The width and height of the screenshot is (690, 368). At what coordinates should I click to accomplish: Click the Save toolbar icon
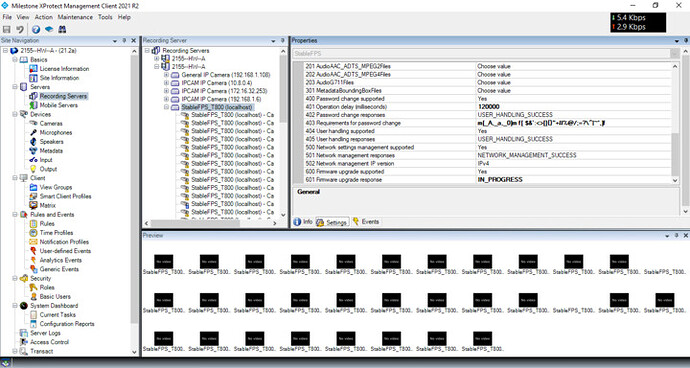click(x=7, y=29)
